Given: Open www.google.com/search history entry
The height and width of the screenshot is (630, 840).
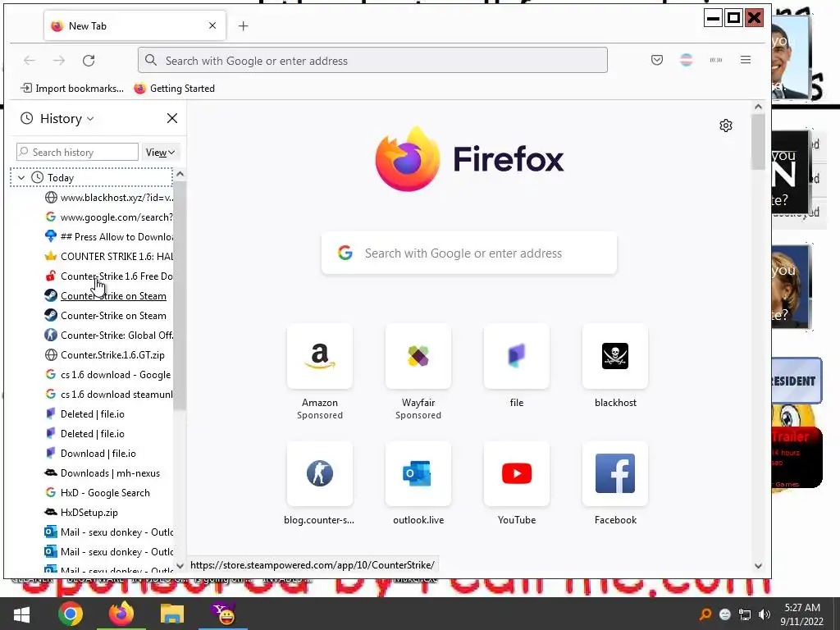Looking at the screenshot, I should (109, 217).
